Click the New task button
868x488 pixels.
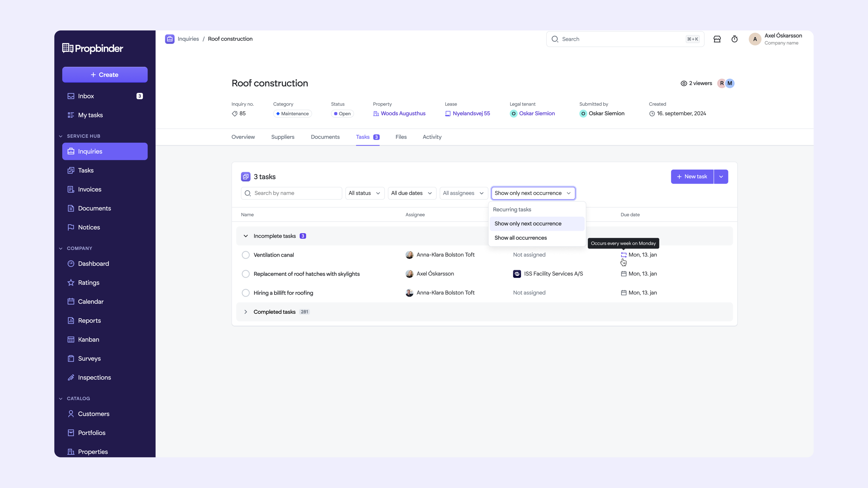point(692,177)
